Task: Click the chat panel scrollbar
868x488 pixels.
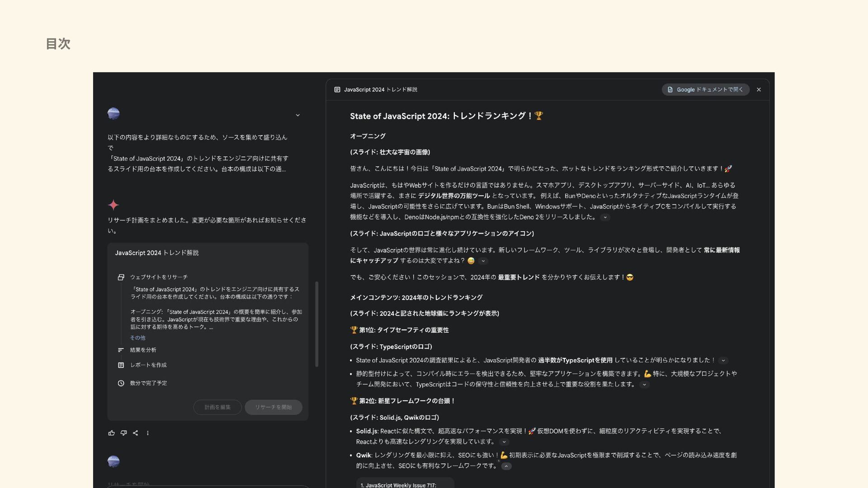Action: pos(316,324)
